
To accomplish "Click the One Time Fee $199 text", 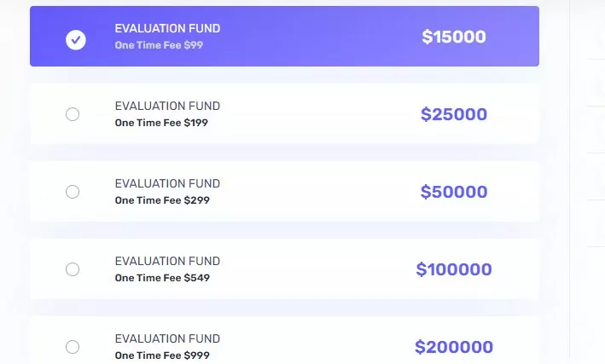I will point(161,123).
